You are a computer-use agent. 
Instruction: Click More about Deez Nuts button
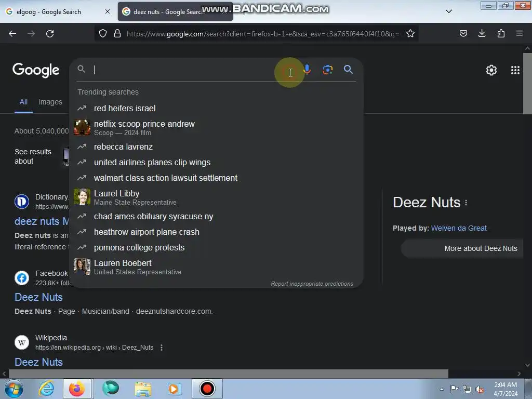(x=462, y=248)
